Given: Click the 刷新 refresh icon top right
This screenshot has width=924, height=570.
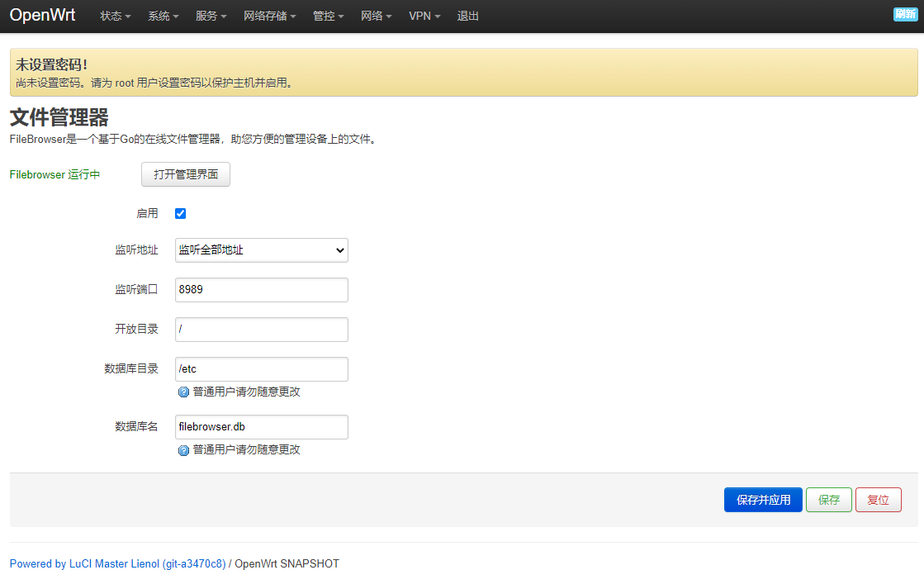Looking at the screenshot, I should pyautogui.click(x=906, y=14).
